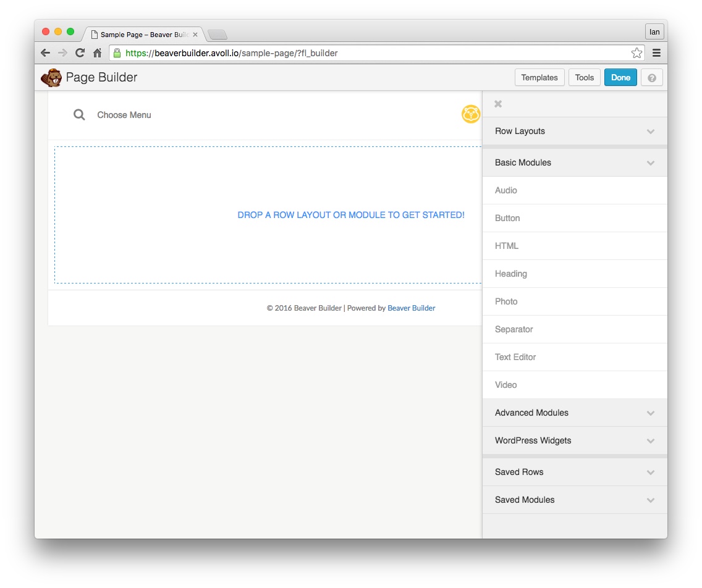Image resolution: width=702 pixels, height=588 pixels.
Task: Select the HTML module
Action: tap(575, 246)
